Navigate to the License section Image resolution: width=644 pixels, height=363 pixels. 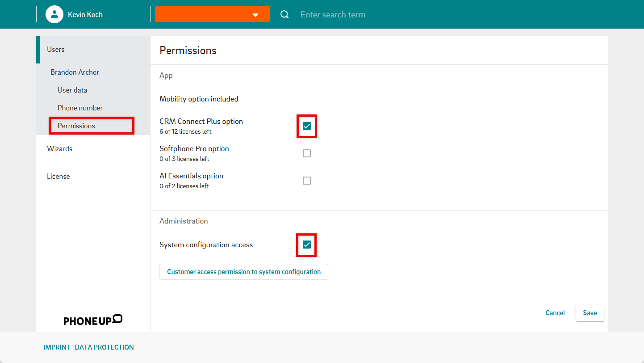59,177
